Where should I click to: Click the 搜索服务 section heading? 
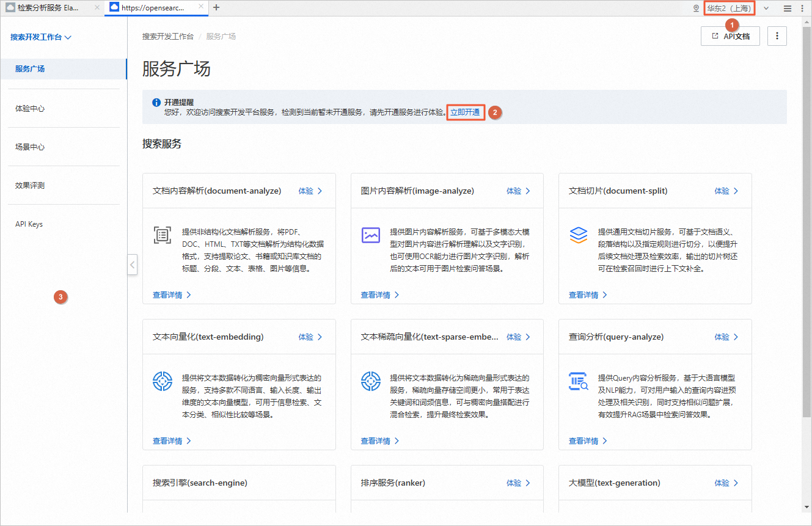(x=162, y=144)
